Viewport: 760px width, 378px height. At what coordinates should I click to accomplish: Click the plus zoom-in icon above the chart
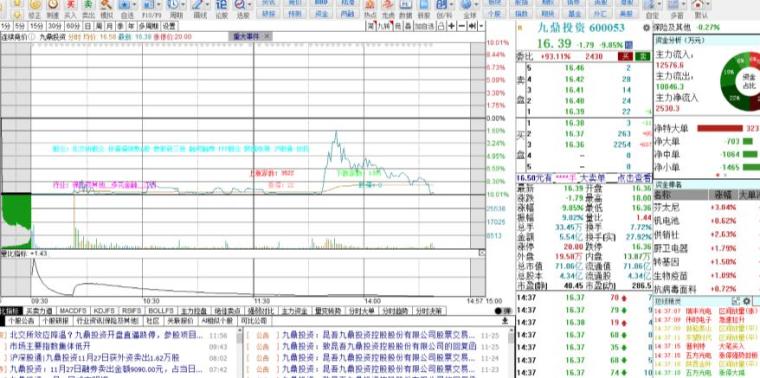click(x=452, y=26)
